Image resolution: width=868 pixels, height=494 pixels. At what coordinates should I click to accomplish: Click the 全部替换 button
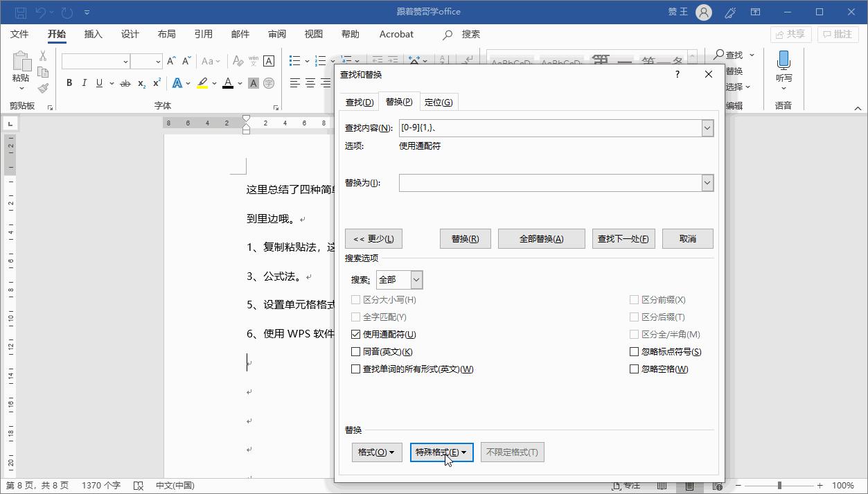[543, 238]
